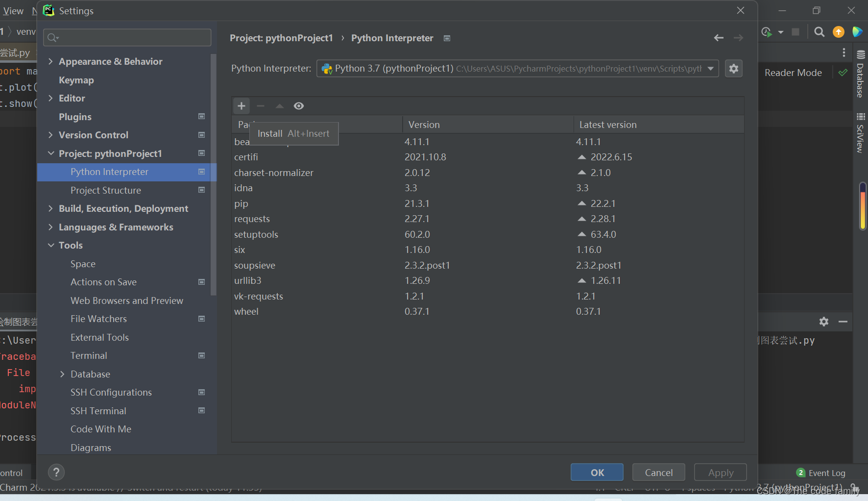Viewport: 868px width, 501px height.
Task: Open the Search Everywhere magnifier icon
Action: click(819, 32)
